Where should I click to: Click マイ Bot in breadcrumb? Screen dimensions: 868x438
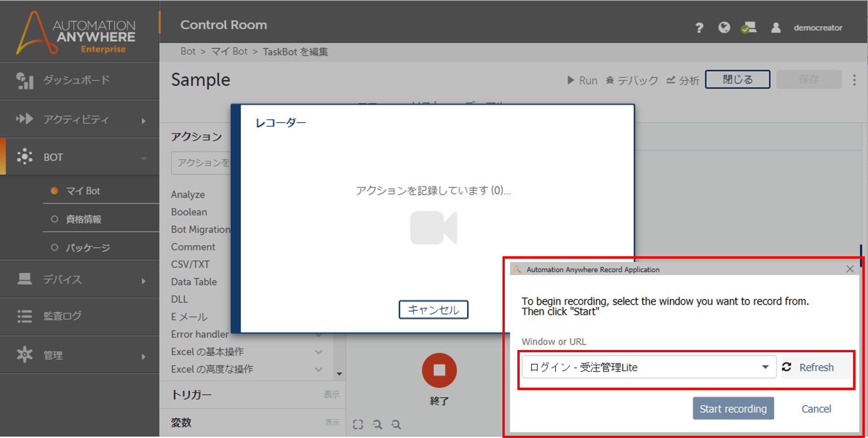click(229, 51)
